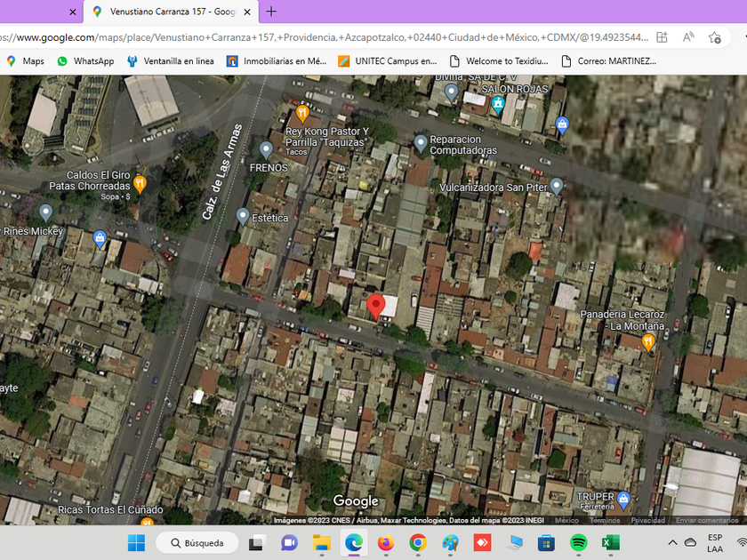
Task: Click the OneDrive cloud tray icon
Action: click(690, 542)
